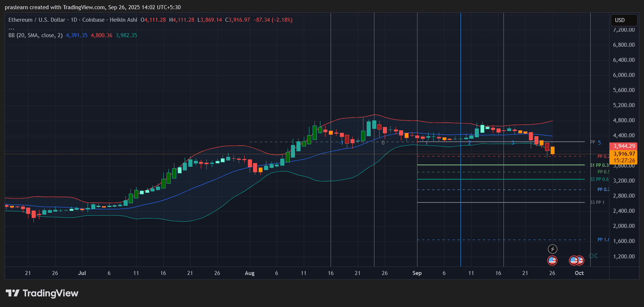This screenshot has width=644, height=307.
Task: Select the BB (20, SMA, close, 2) indicator label
Action: coord(35,35)
